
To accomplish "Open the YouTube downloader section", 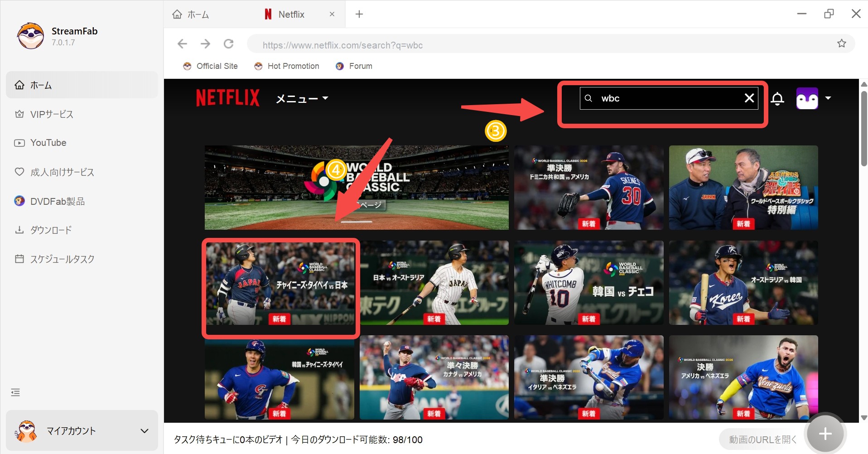I will pos(48,142).
